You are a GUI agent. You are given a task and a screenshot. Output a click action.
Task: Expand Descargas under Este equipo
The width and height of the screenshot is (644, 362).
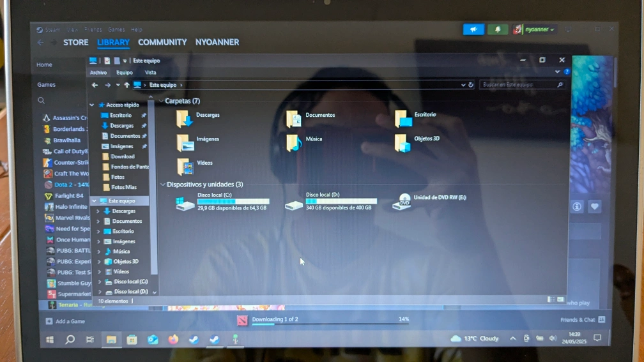pyautogui.click(x=98, y=211)
